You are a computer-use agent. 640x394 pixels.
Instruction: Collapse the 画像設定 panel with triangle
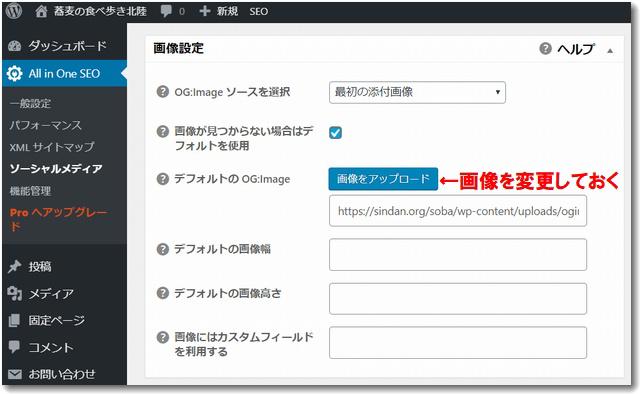coord(610,51)
